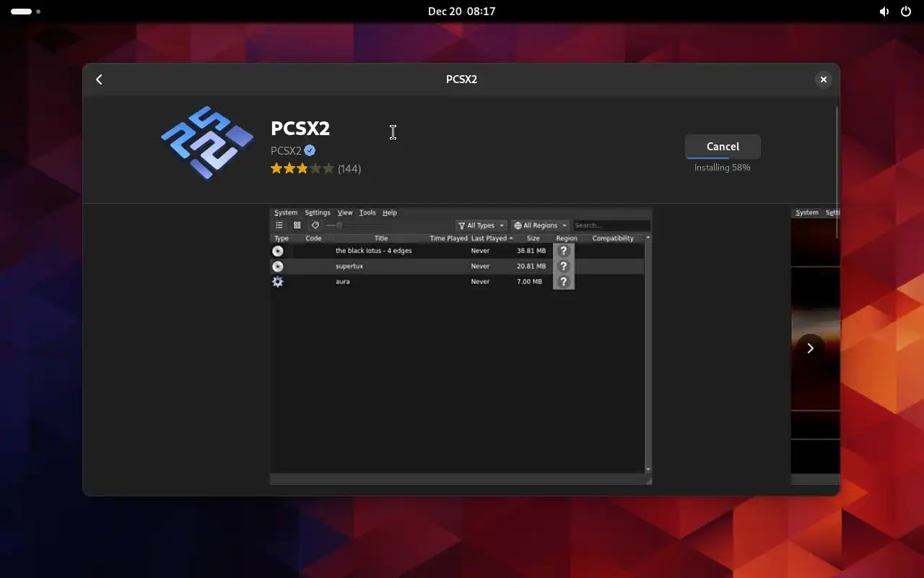Click the large PCSX2 app title
Screen dimensions: 924x578
[300, 128]
